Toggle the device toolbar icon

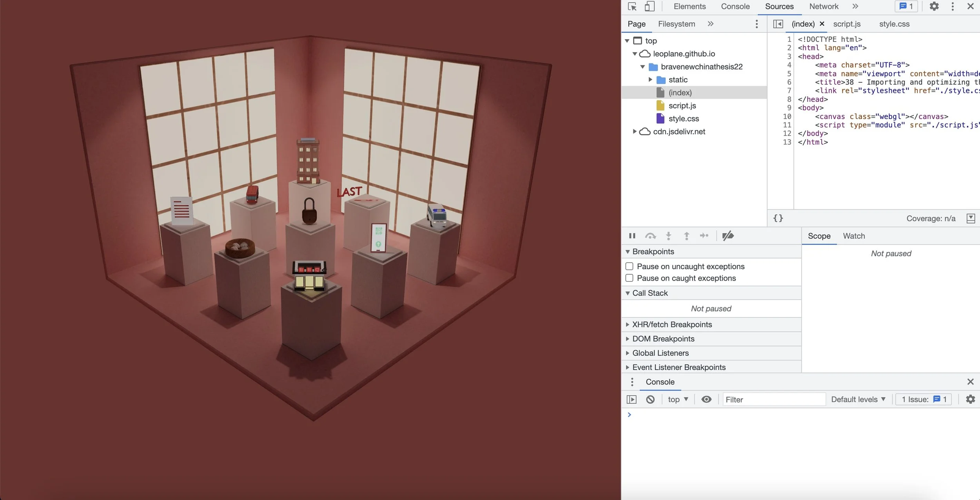[650, 7]
